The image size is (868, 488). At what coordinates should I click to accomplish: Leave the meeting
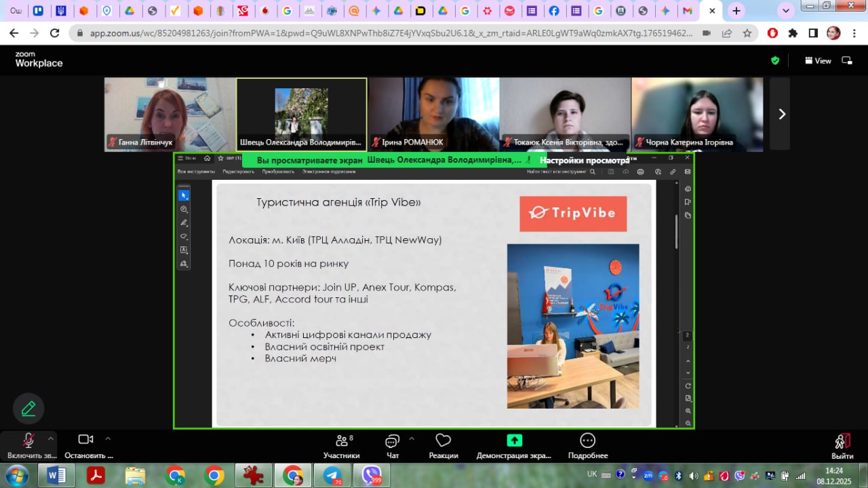[842, 445]
